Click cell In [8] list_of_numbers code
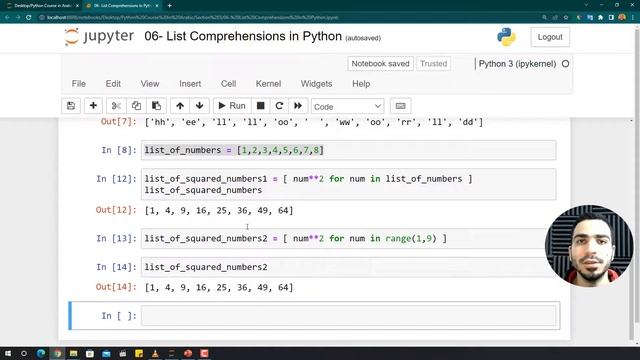This screenshot has width=640, height=360. pyautogui.click(x=349, y=150)
